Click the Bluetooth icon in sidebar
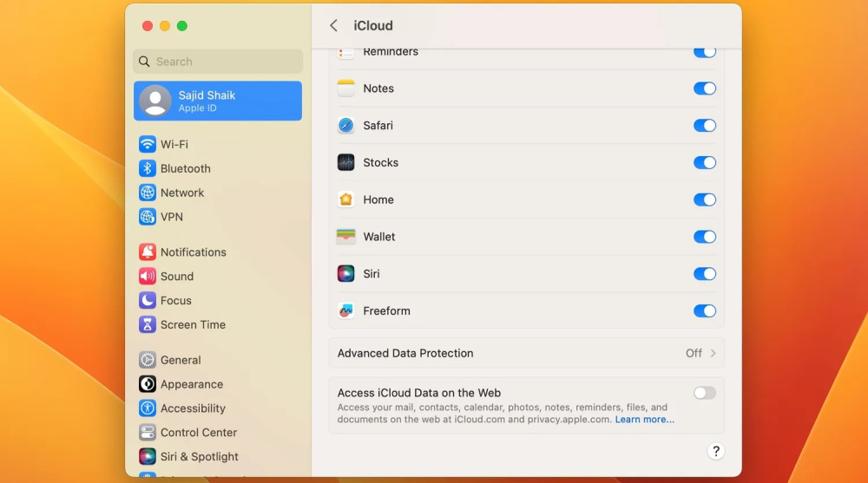868x483 pixels. coord(148,169)
